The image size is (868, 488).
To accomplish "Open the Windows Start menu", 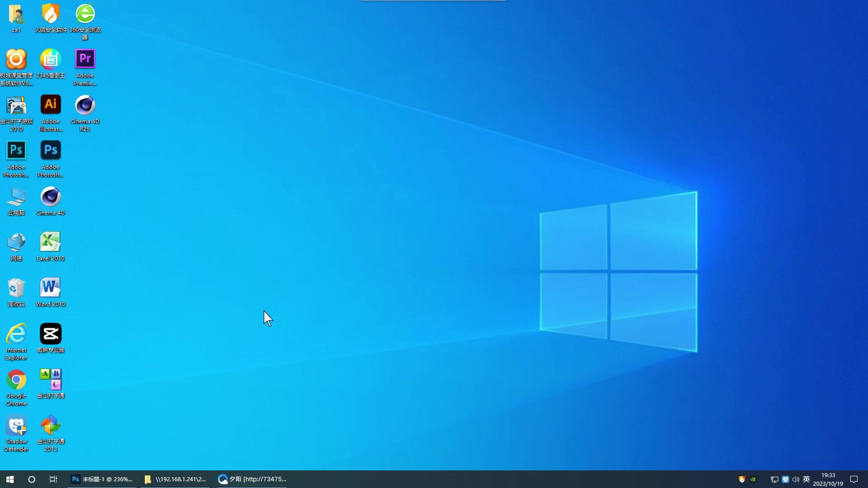I will click(x=10, y=479).
